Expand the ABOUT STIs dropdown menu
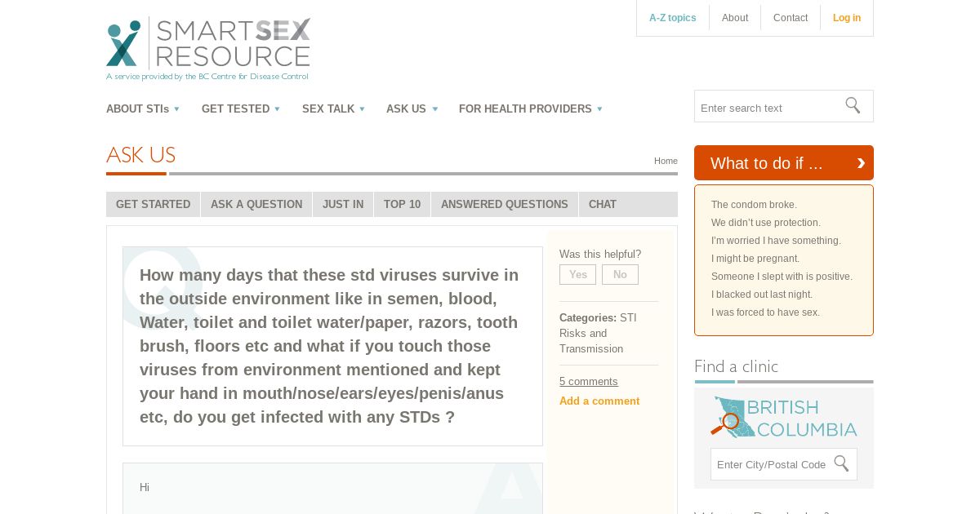This screenshot has width=980, height=514. tap(143, 109)
